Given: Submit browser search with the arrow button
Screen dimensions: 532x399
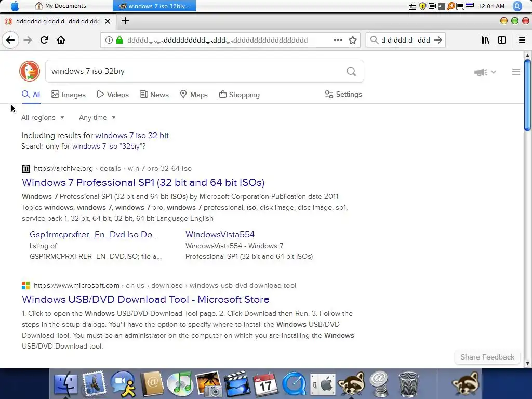Looking at the screenshot, I should (x=438, y=40).
